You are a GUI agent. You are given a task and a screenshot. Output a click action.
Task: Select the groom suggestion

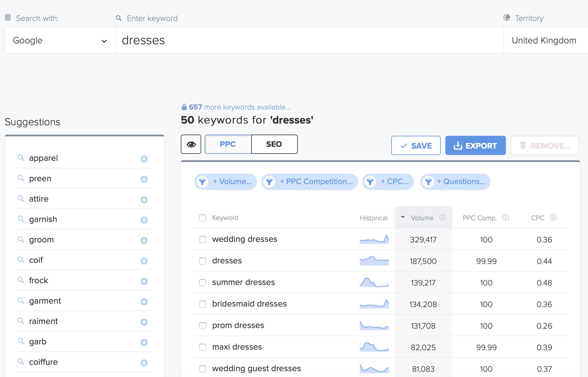pos(41,240)
